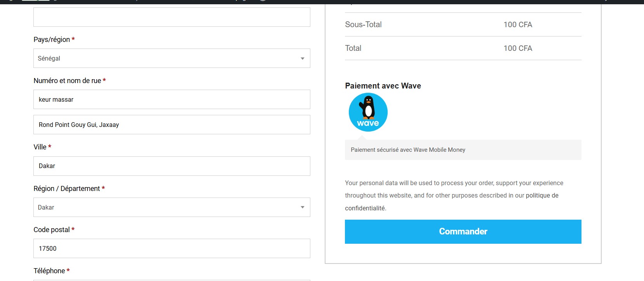Click the Numéro et nom de rue label
The image size is (644, 281).
click(67, 81)
